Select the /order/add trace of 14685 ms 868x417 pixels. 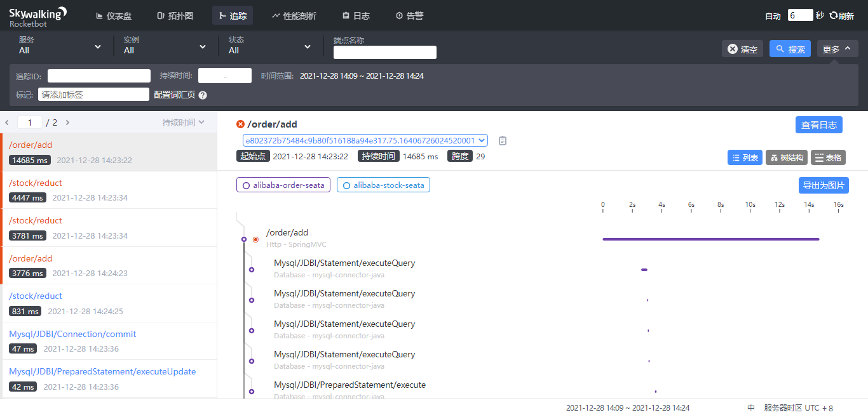109,152
